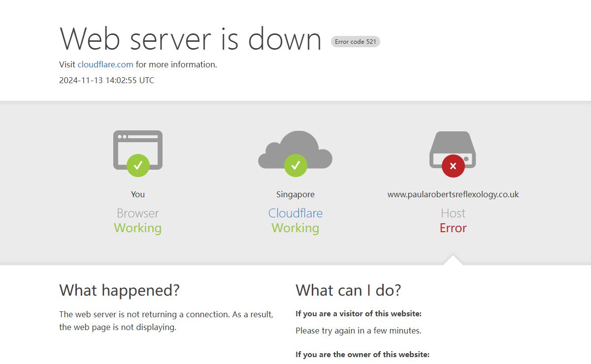Select the timestamp 2024-11-13 14:02:55 UTC
The image size is (591, 364).
coord(107,80)
